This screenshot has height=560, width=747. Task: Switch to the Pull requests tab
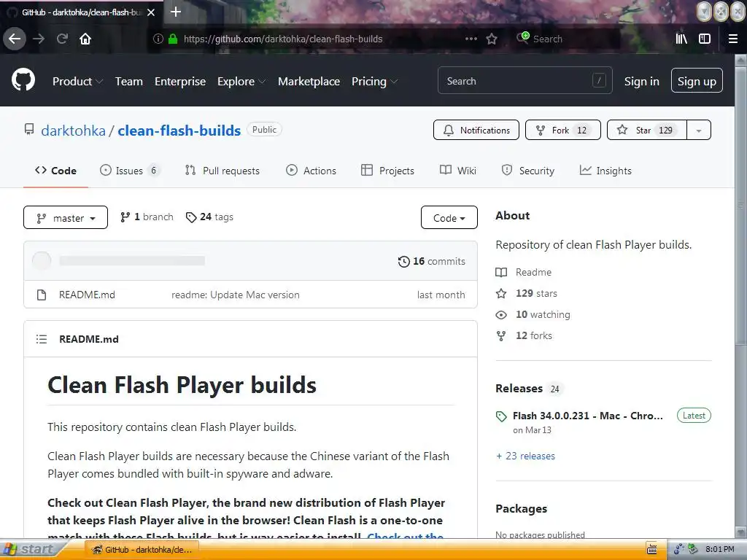(x=222, y=171)
